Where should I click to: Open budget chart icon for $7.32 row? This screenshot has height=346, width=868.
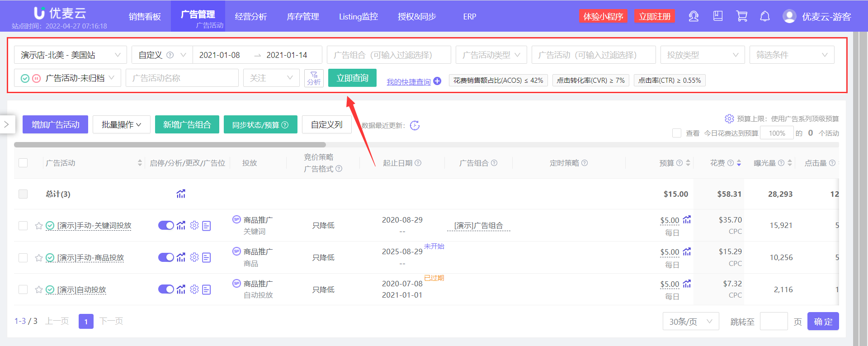coord(687,284)
